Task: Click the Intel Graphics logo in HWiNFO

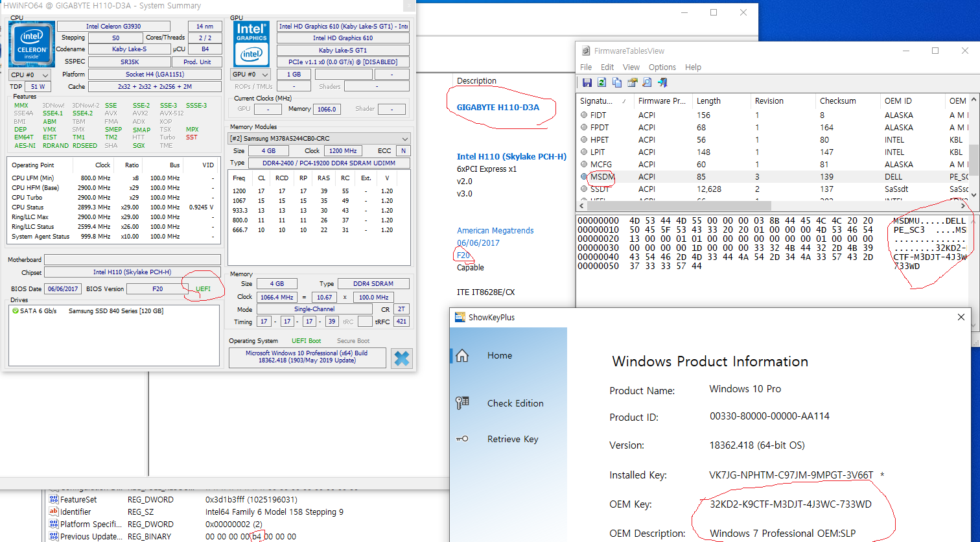Action: (x=251, y=43)
